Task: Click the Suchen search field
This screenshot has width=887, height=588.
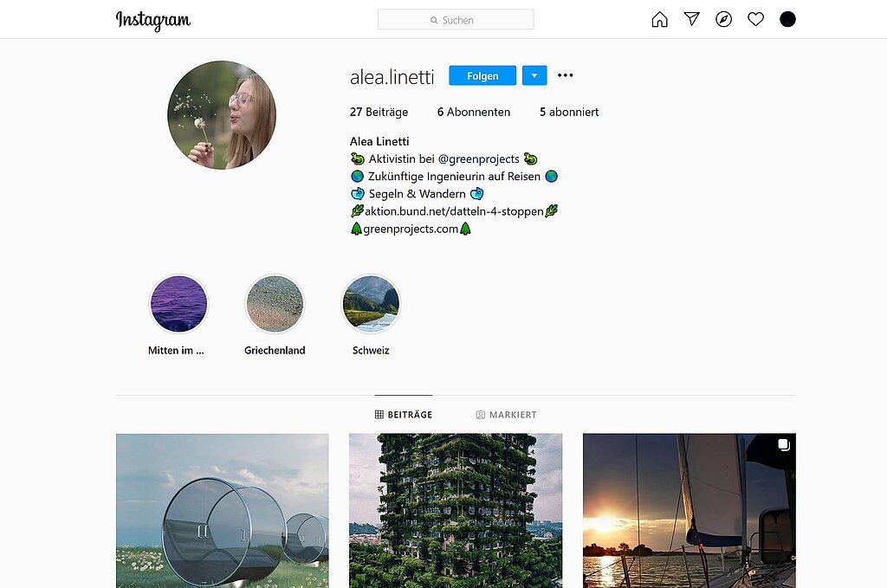Action: coord(456,20)
